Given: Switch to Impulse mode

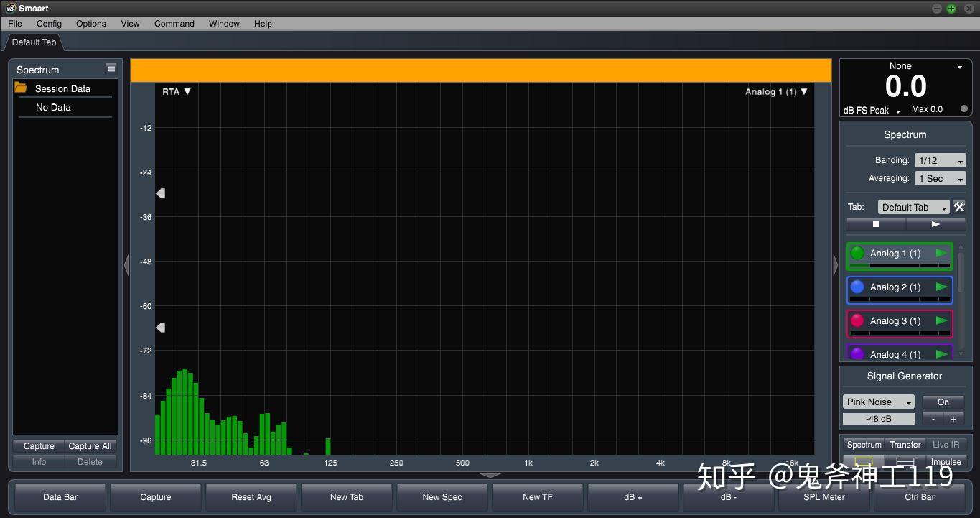Looking at the screenshot, I should tap(946, 462).
